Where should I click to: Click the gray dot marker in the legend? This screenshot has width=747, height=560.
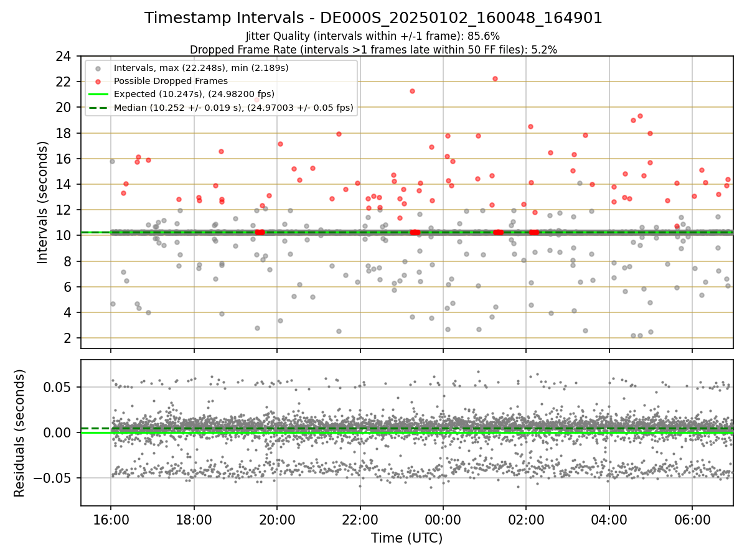pyautogui.click(x=98, y=68)
